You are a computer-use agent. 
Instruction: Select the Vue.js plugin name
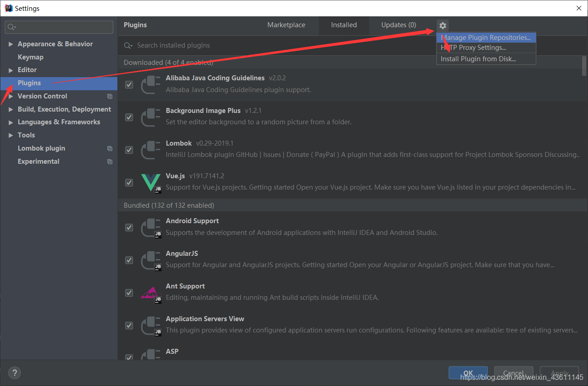click(x=175, y=176)
